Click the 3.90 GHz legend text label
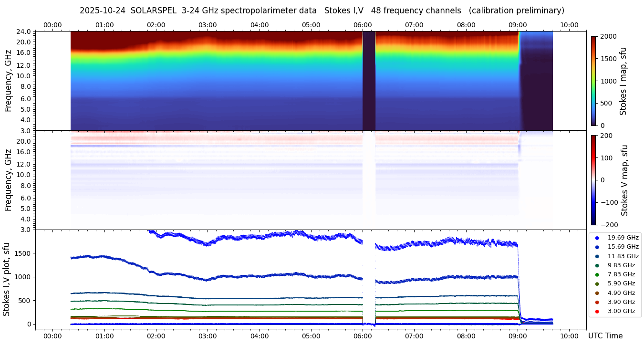Screen dimensions: 644x346 621,302
